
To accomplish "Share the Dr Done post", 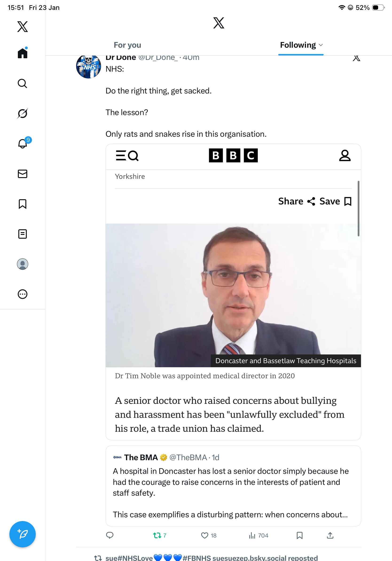I will pyautogui.click(x=330, y=535).
